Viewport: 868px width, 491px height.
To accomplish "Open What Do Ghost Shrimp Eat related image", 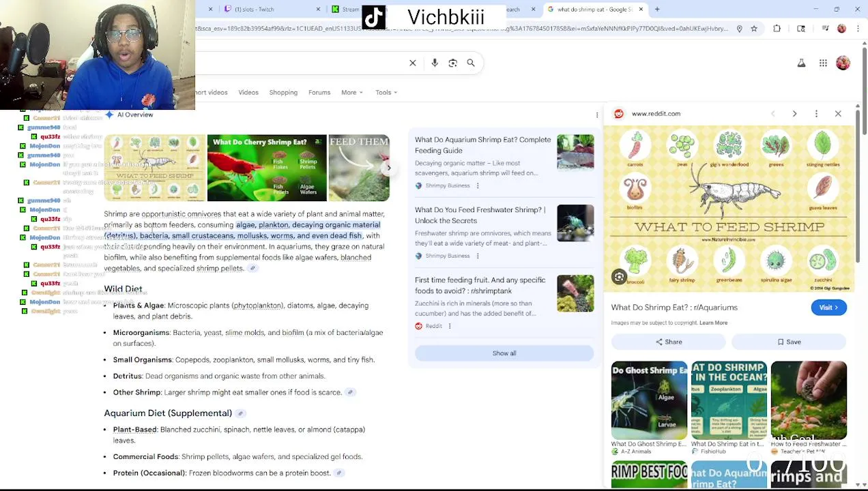I will click(649, 400).
